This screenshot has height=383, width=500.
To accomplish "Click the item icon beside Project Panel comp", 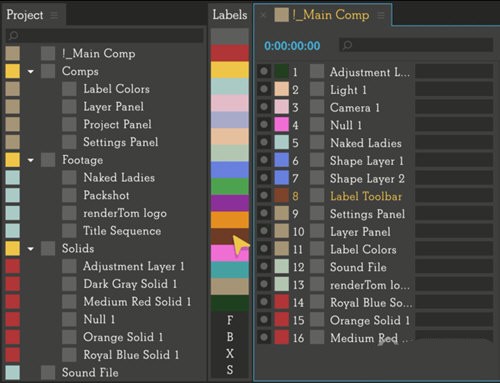I will pos(69,124).
